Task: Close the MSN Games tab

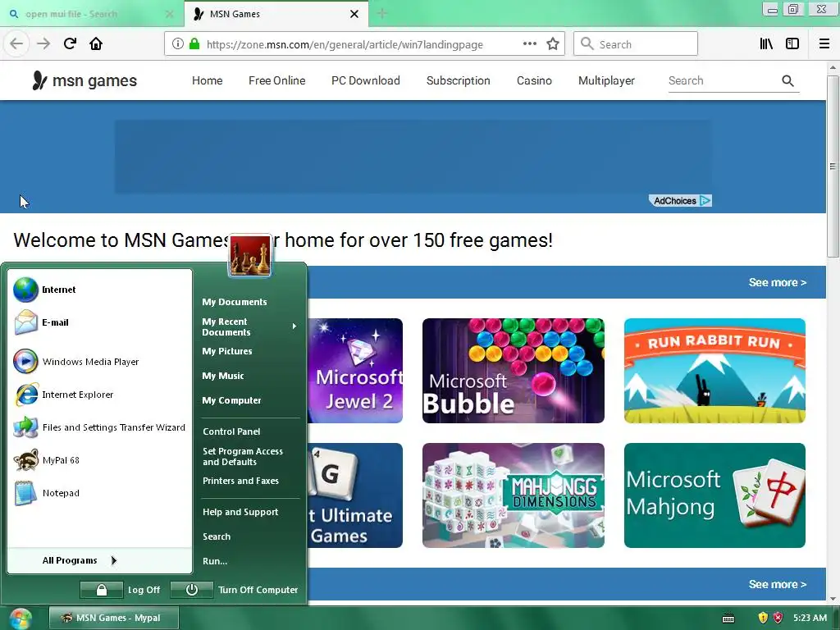Action: click(354, 14)
